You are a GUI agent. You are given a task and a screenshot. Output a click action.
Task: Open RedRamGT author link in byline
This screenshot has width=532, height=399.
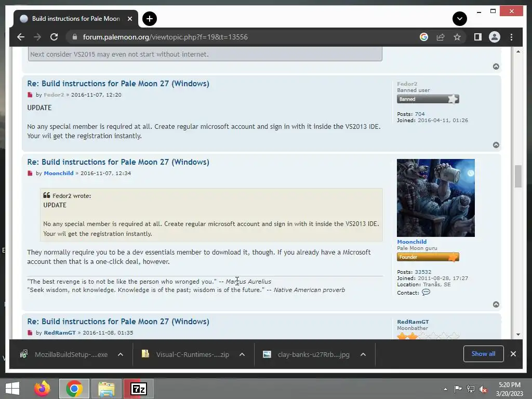click(x=60, y=332)
